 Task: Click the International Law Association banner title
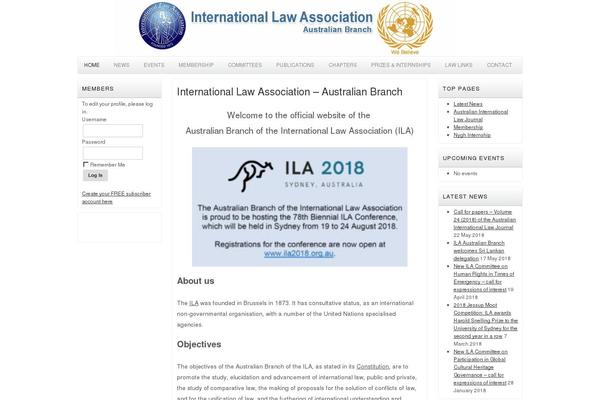click(281, 17)
